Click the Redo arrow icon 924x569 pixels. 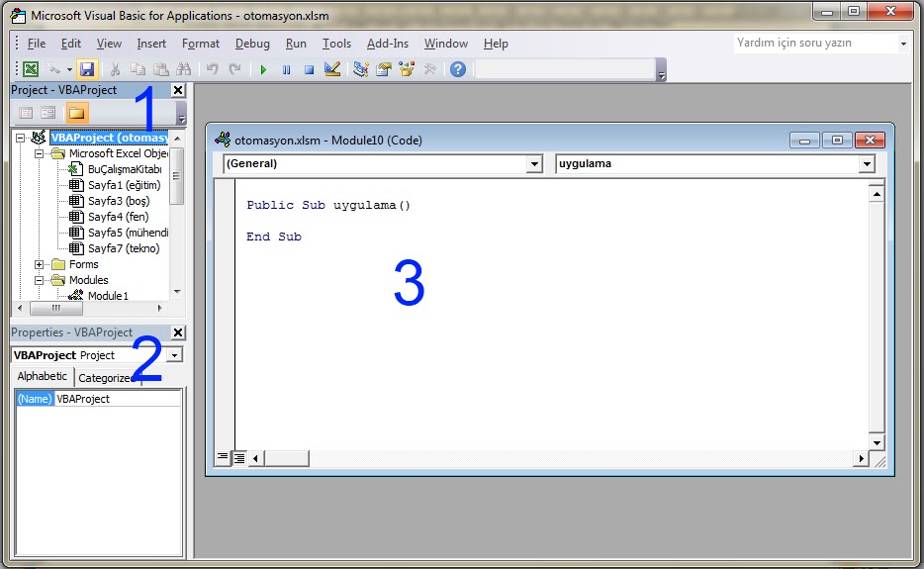pos(235,69)
